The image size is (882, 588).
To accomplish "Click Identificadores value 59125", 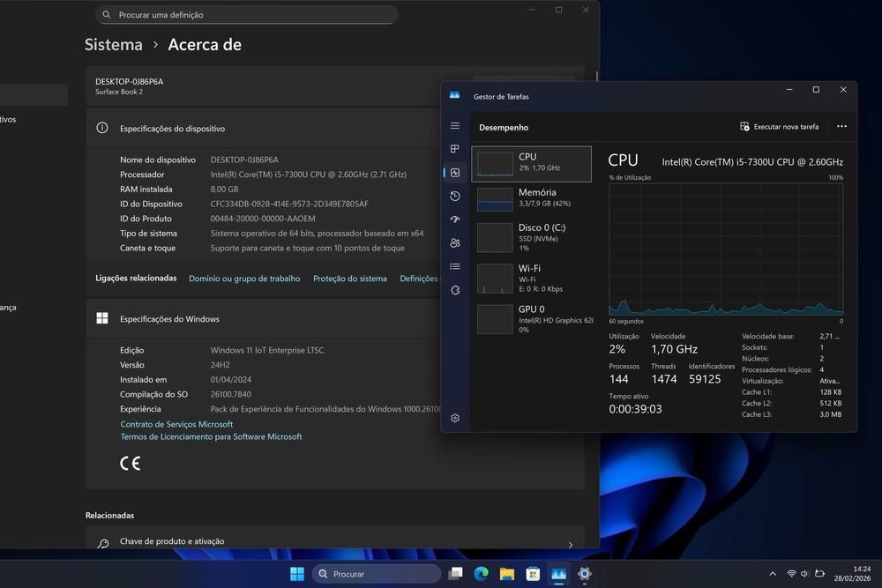I will pos(704,379).
